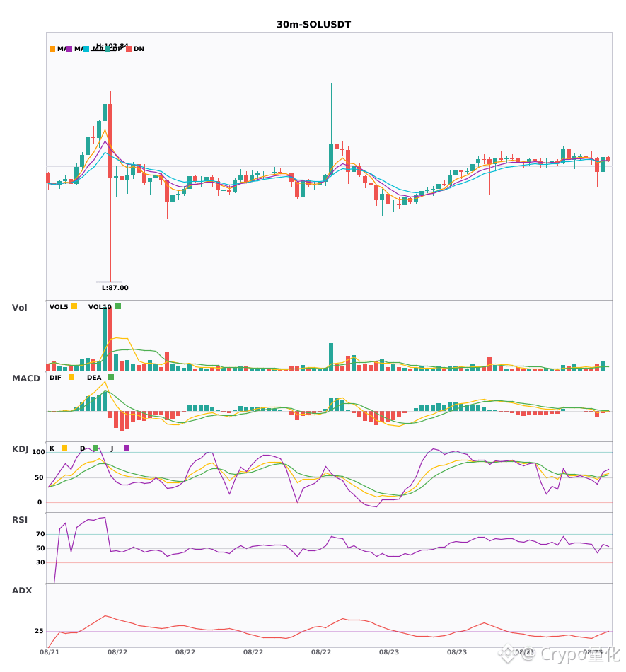626x672 pixels.
Task: Click the purple J legend swatch
Action: tap(127, 448)
